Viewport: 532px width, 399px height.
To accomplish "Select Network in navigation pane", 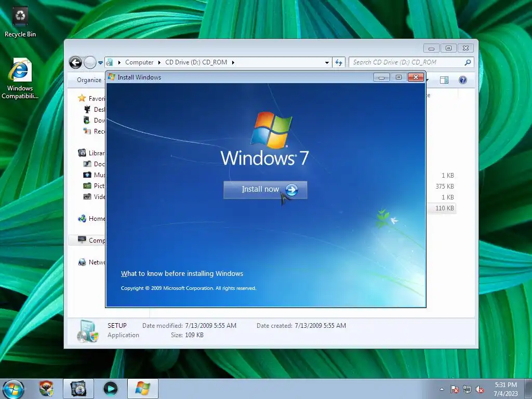I will [91, 262].
